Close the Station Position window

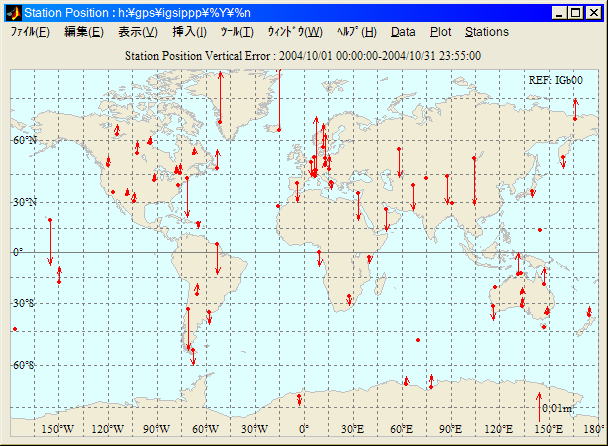point(593,13)
